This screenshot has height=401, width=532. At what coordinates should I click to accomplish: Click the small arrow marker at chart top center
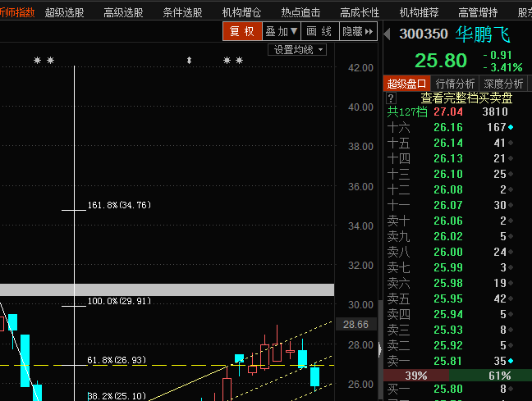coord(190,61)
